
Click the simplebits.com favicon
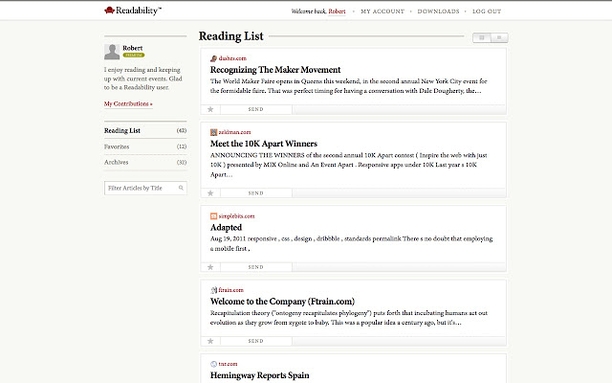[213, 216]
